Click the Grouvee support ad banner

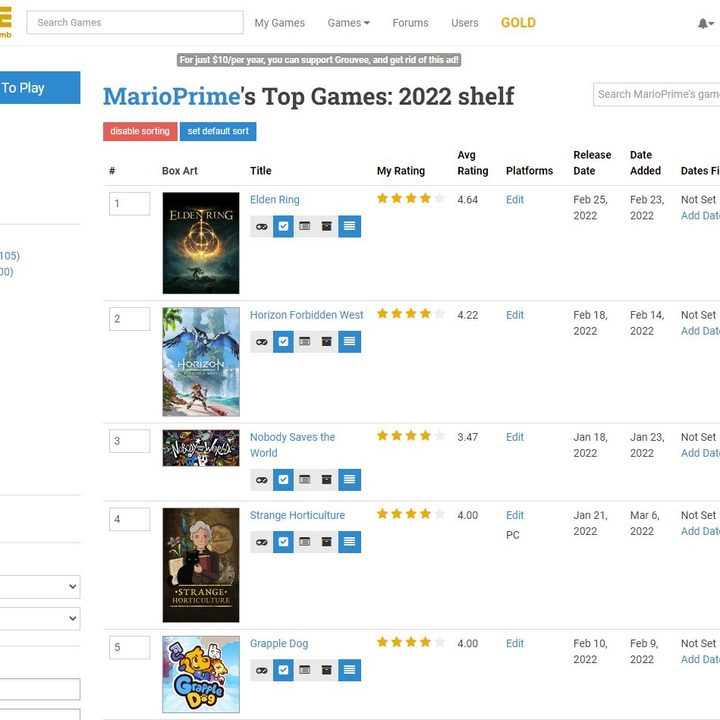coord(319,60)
